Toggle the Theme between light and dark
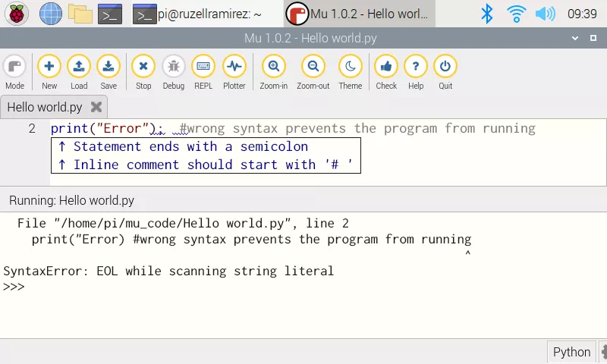Image resolution: width=607 pixels, height=364 pixels. point(350,72)
